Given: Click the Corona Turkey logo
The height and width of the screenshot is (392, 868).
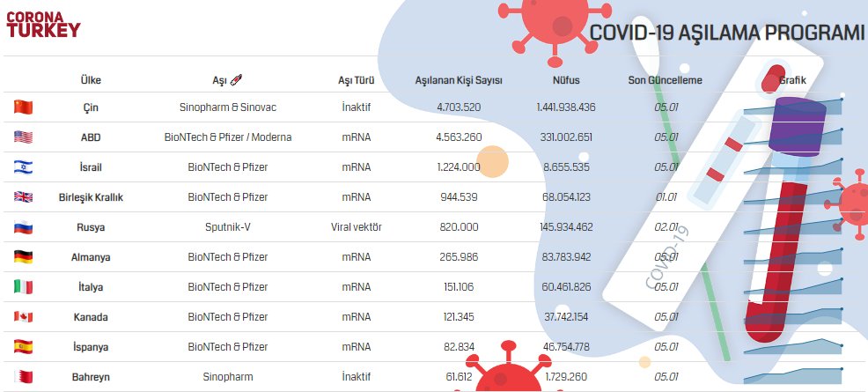Looking at the screenshot, I should tap(43, 23).
